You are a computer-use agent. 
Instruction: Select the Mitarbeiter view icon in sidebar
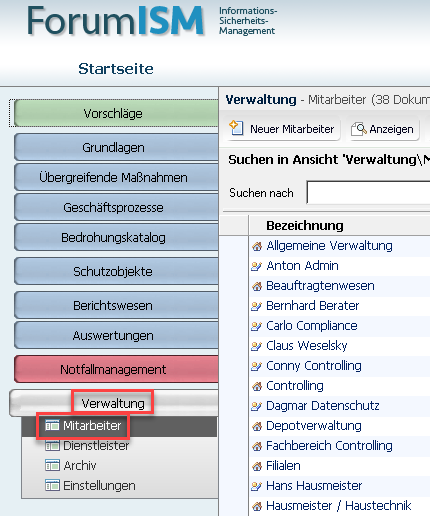52,425
